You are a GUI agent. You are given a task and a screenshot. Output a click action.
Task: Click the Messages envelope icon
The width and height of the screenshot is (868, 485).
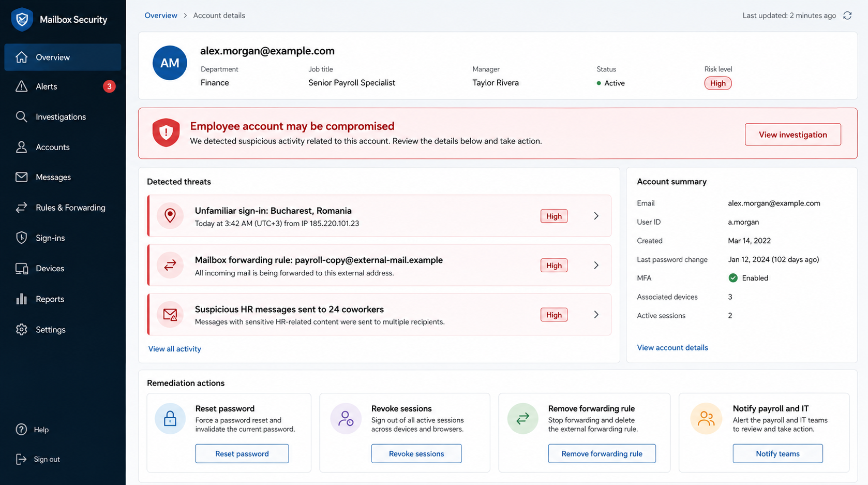click(21, 177)
